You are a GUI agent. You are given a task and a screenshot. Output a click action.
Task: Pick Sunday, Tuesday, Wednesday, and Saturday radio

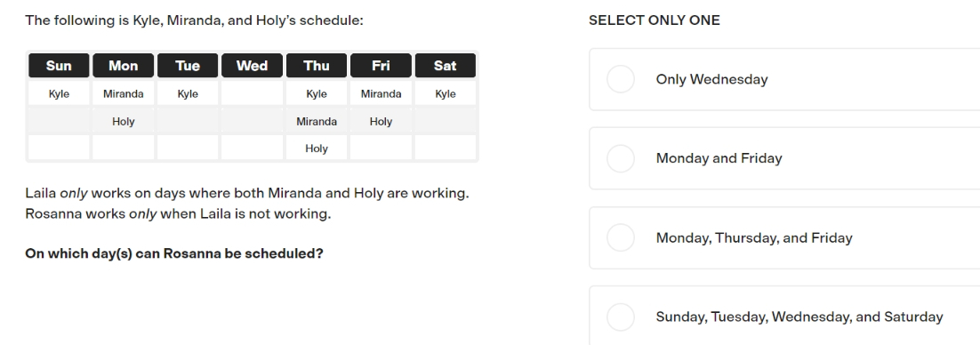(x=621, y=317)
